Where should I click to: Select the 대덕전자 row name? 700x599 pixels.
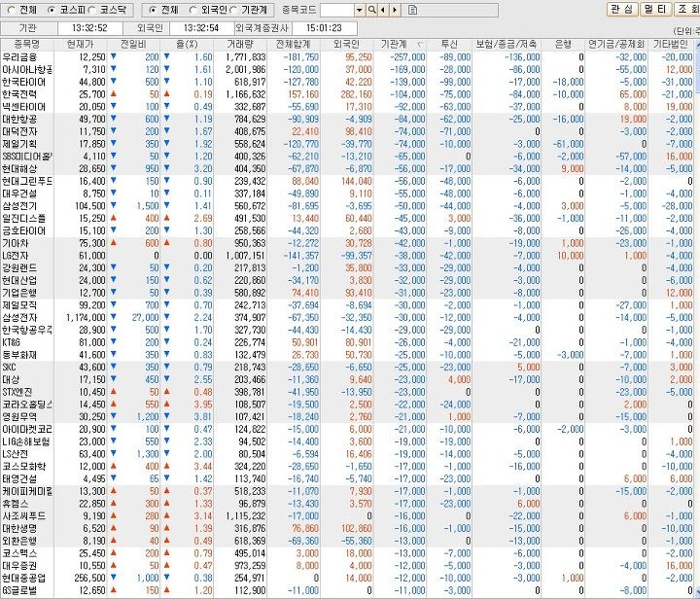[x=19, y=131]
